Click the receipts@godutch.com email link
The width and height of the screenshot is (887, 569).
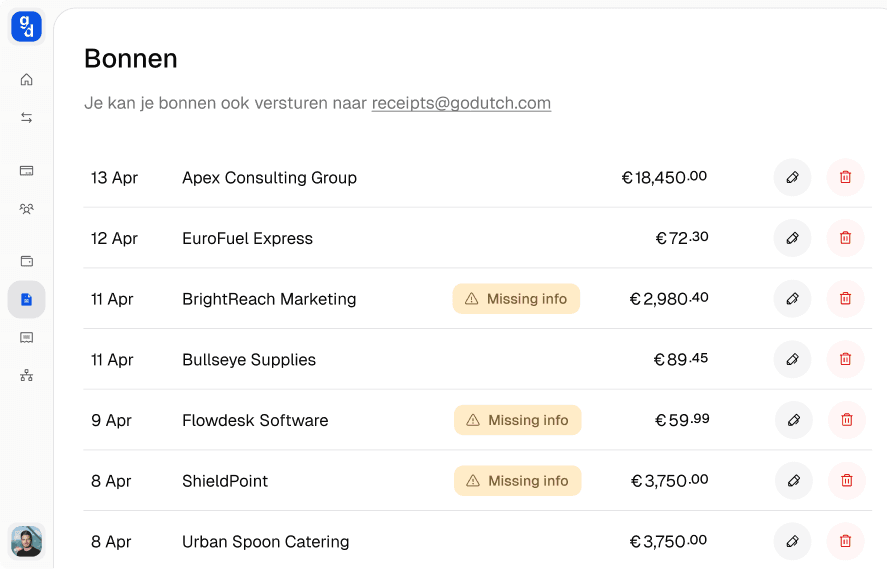(x=461, y=103)
